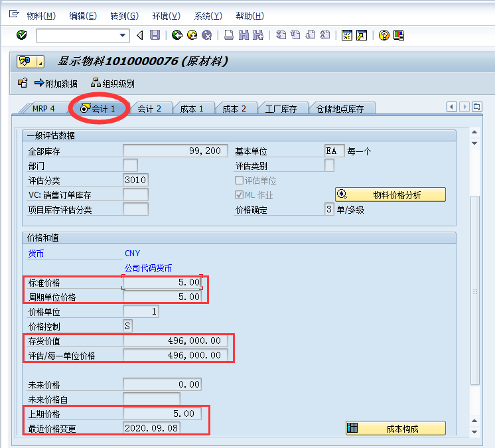Open the tab list icon
This screenshot has width=495, height=448.
tap(476, 107)
